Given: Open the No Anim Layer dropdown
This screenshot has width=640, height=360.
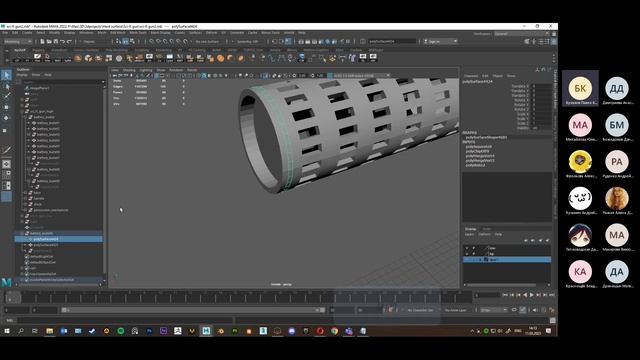Looking at the screenshot, I should [456, 310].
